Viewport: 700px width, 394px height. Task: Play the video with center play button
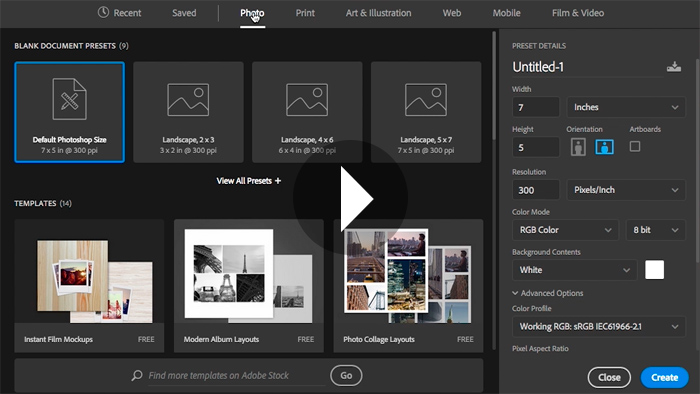[350, 197]
